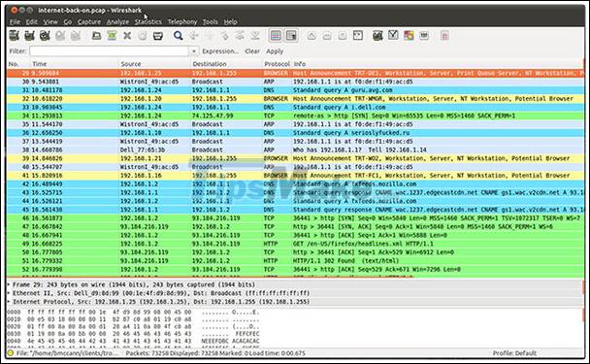The image size is (590, 364).
Task: Open the Tools menu
Action: 211,21
